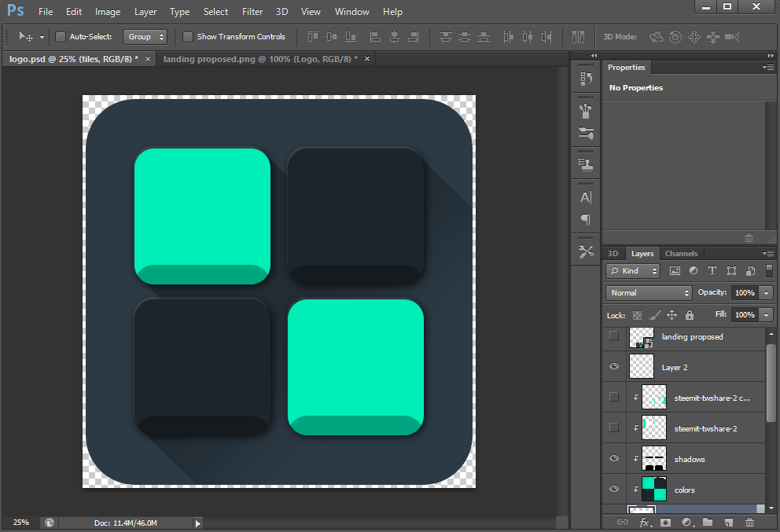Viewport: 780px width, 532px height.
Task: Filter layers by type layers icon
Action: click(712, 270)
